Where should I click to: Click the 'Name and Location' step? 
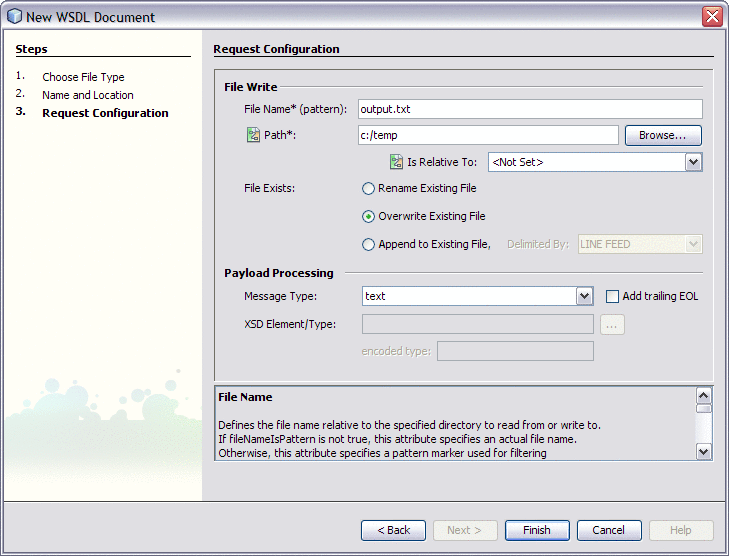coord(88,95)
